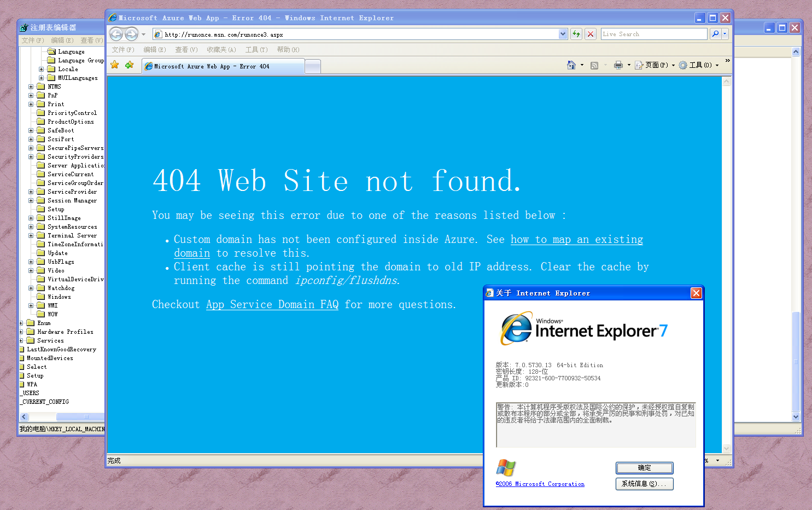This screenshot has width=812, height=510.
Task: Select the LastKnownGoodRecovery key
Action: tap(61, 349)
